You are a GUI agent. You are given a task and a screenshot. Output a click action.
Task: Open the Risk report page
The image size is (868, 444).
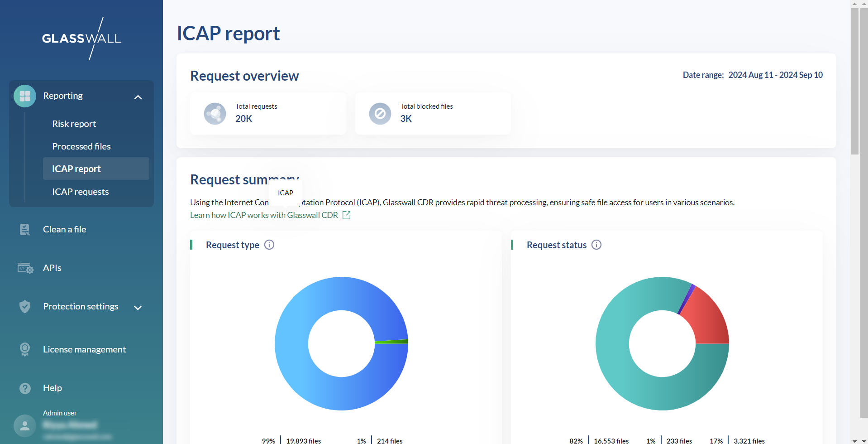[74, 124]
